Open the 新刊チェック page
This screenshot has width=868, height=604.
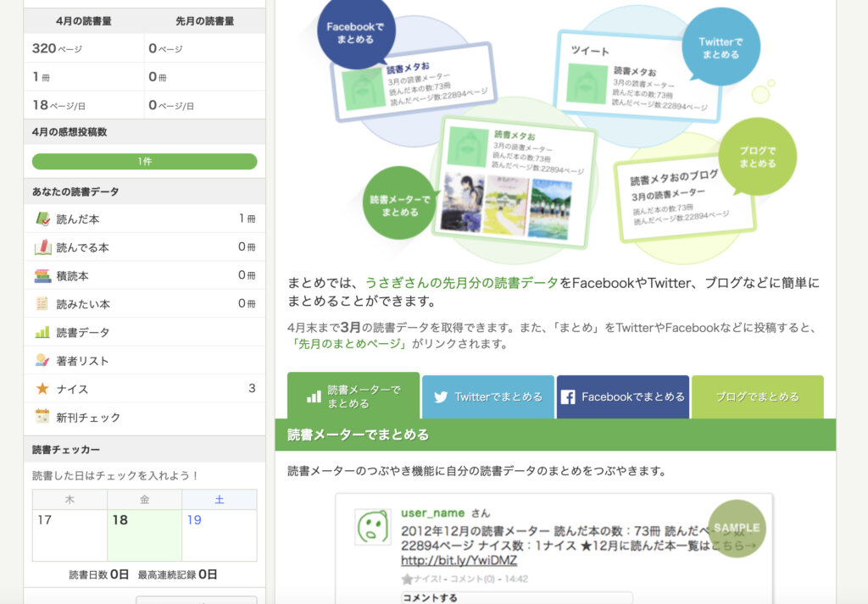click(144, 417)
